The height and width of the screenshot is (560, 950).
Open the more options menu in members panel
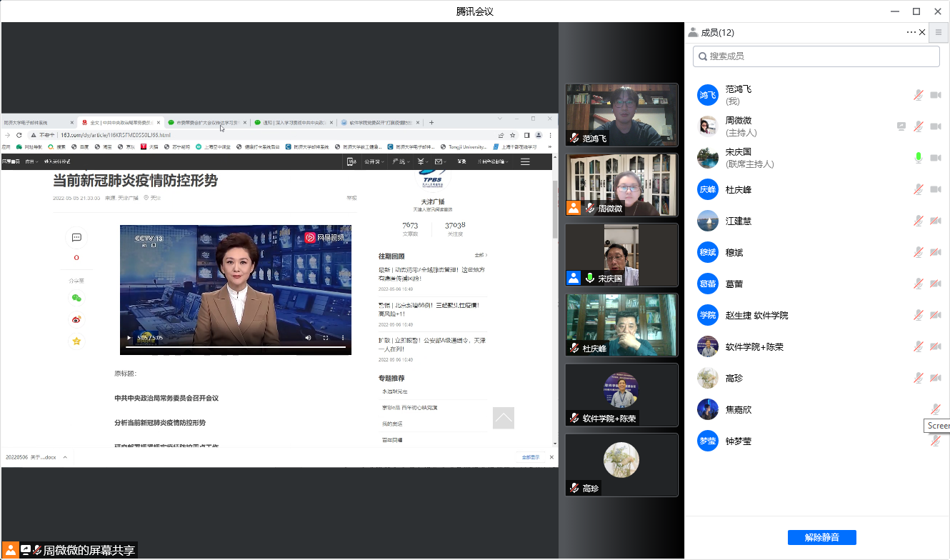pyautogui.click(x=911, y=32)
